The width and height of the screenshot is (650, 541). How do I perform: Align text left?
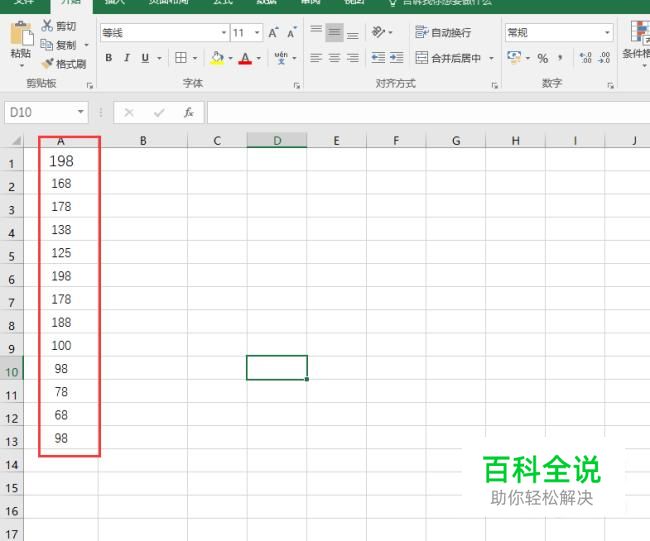316,58
